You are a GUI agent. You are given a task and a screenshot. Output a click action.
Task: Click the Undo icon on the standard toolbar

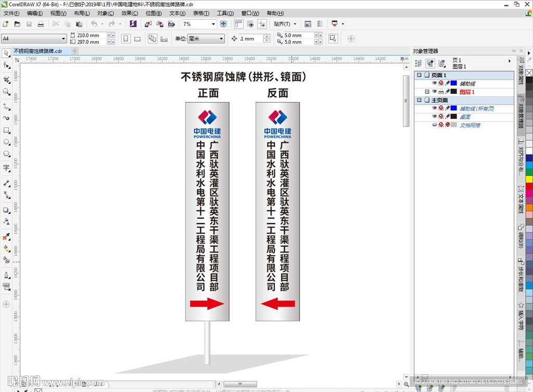[94, 24]
